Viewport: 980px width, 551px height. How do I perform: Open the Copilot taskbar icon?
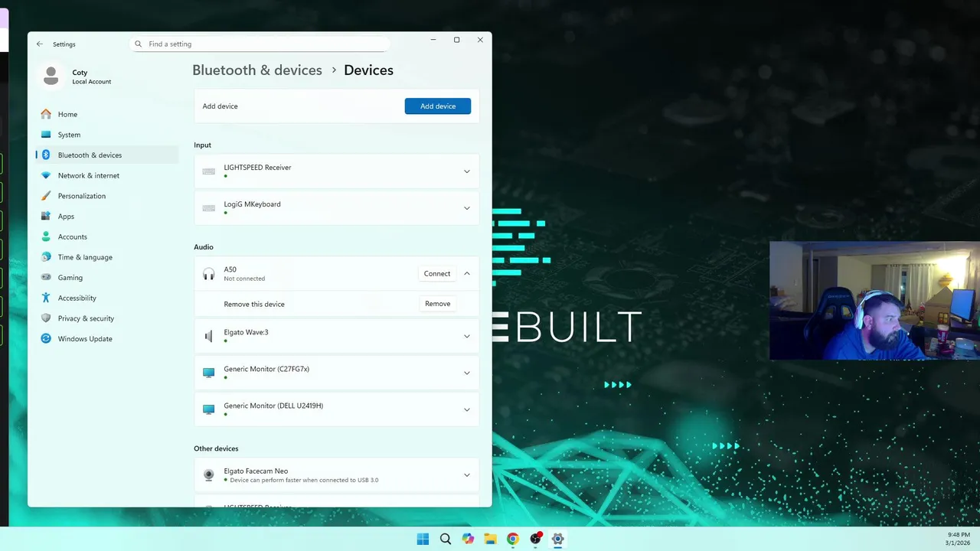(x=468, y=539)
